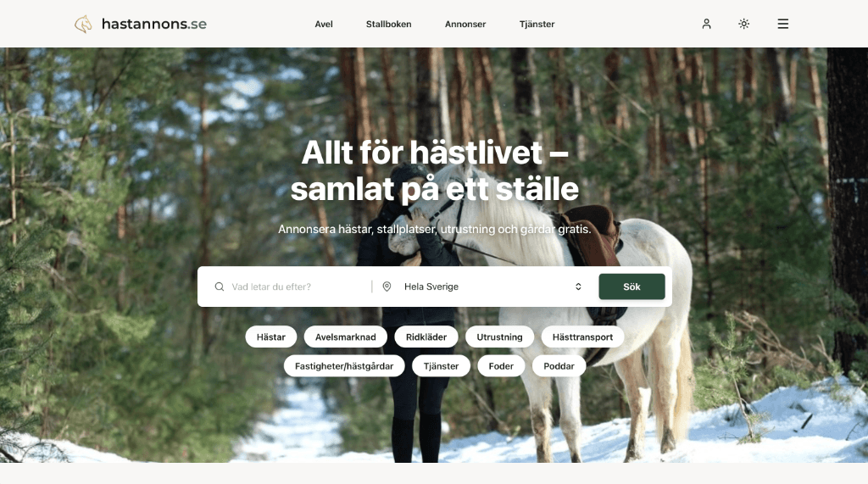The height and width of the screenshot is (484, 868).
Task: Select the Ridkläder category chip
Action: [x=426, y=337]
